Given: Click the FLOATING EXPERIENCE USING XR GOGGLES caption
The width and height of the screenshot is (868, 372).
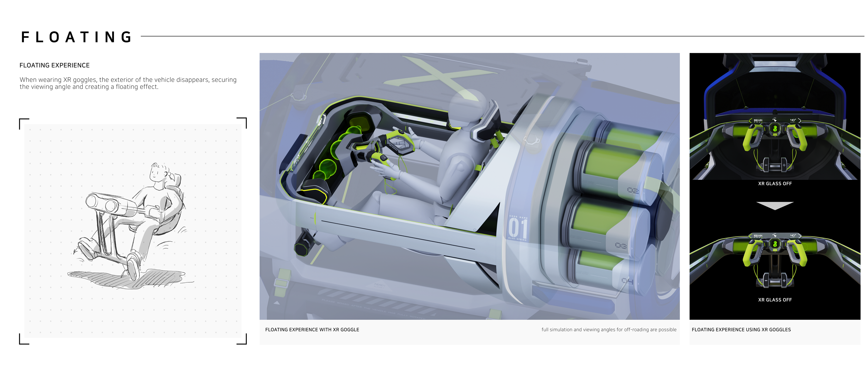Looking at the screenshot, I should click(x=741, y=330).
